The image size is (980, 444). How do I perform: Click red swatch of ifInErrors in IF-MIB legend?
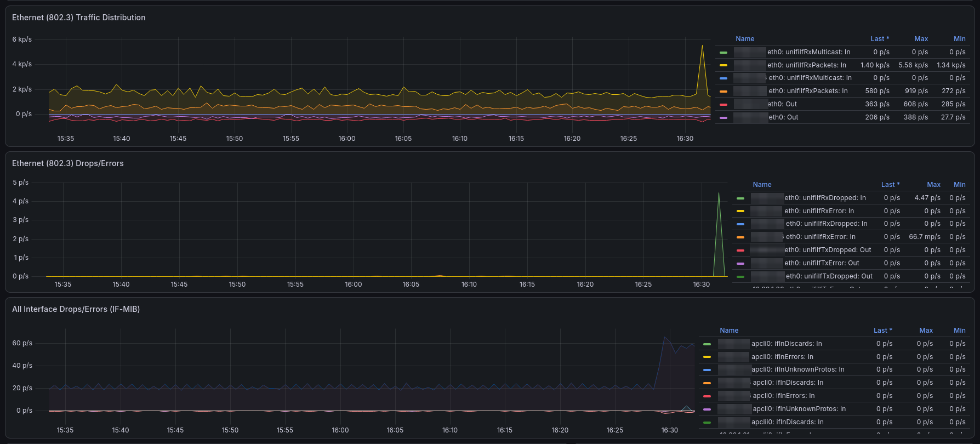707,396
